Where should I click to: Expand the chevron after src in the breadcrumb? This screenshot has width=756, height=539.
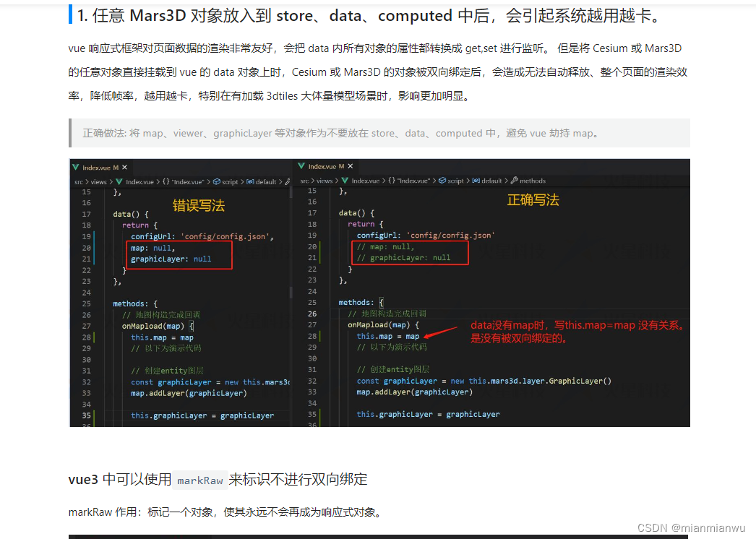click(86, 180)
